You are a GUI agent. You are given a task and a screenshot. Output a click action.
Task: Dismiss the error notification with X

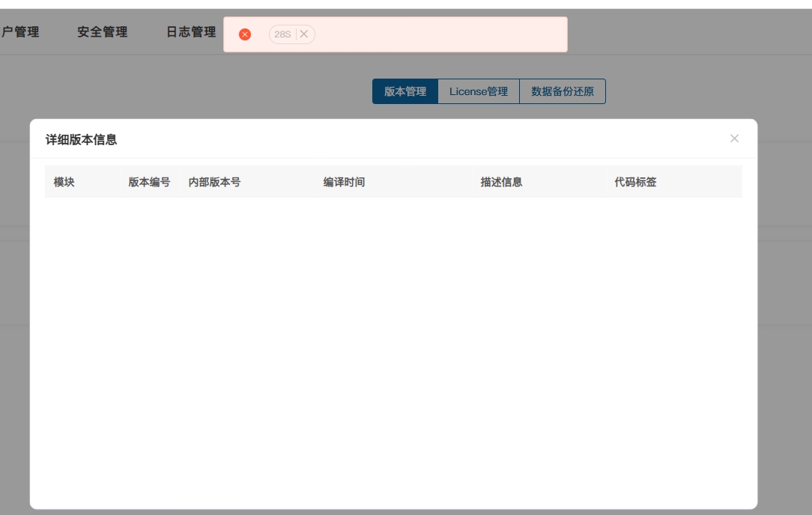tap(304, 34)
